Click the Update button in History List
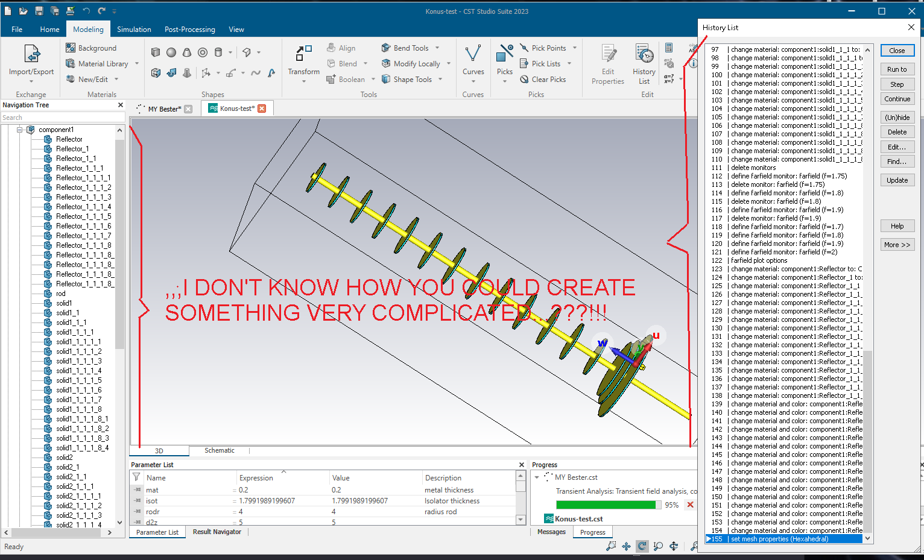Viewport: 924px width, 560px height. click(897, 180)
